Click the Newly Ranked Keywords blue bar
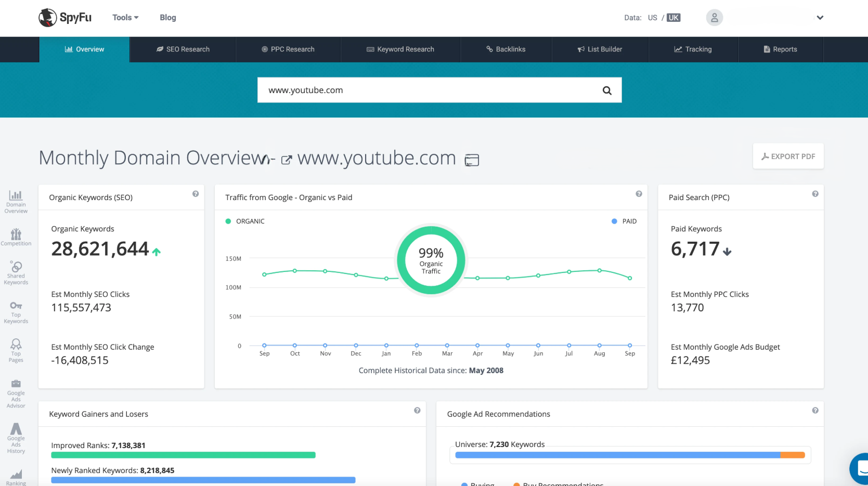 click(203, 480)
